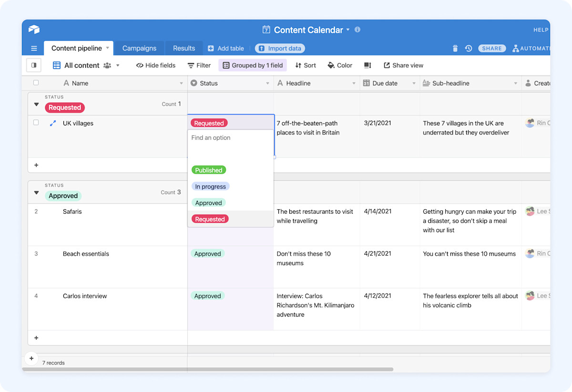Open base snapshot history icon
Viewport: 572px width, 392px height.
[x=468, y=48]
